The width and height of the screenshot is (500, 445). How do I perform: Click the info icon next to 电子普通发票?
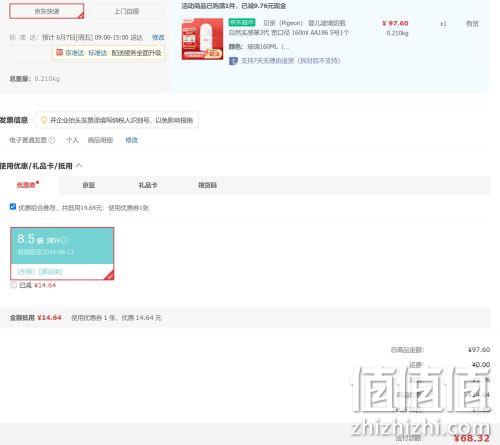[x=52, y=140]
